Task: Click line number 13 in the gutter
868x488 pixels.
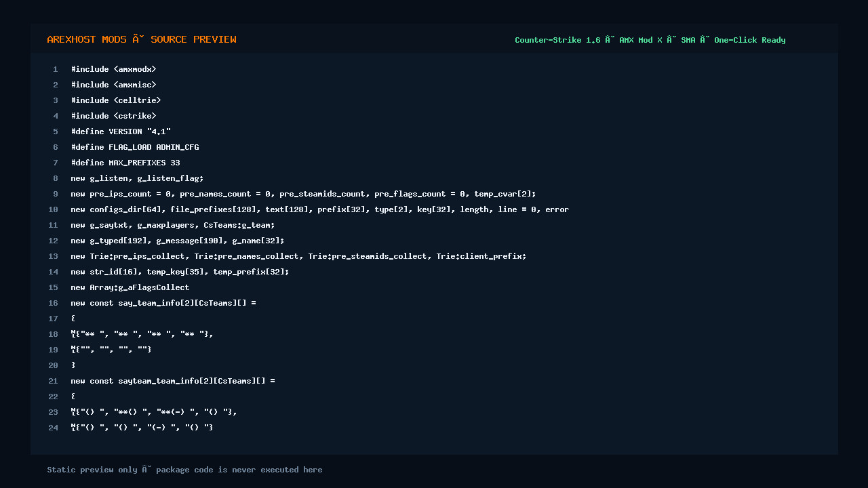Action: (x=54, y=256)
